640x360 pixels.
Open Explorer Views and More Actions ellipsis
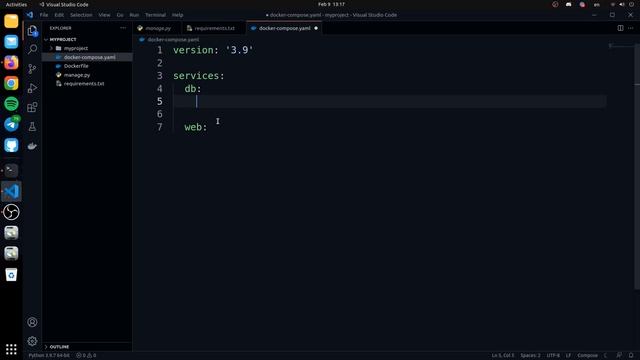pos(123,28)
